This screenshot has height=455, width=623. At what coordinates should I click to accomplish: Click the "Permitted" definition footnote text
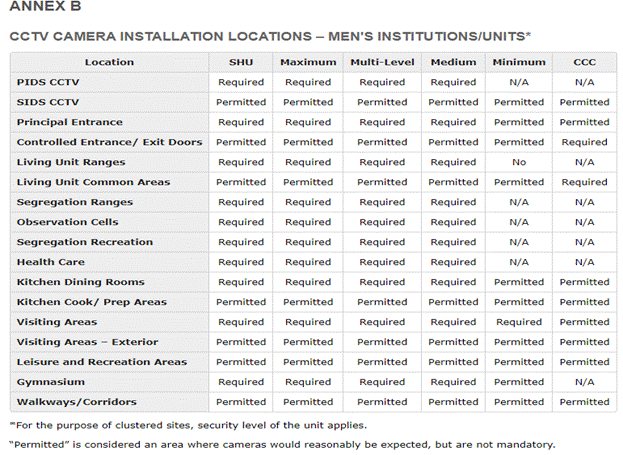tap(282, 444)
